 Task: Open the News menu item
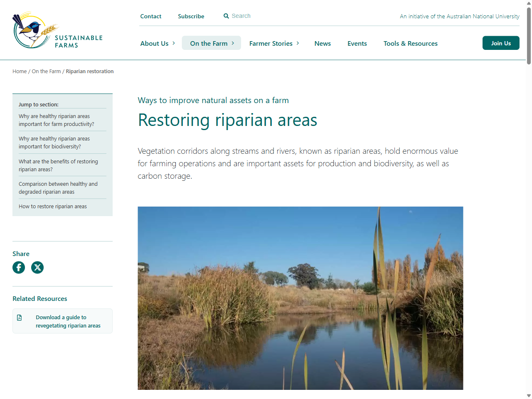coord(323,43)
